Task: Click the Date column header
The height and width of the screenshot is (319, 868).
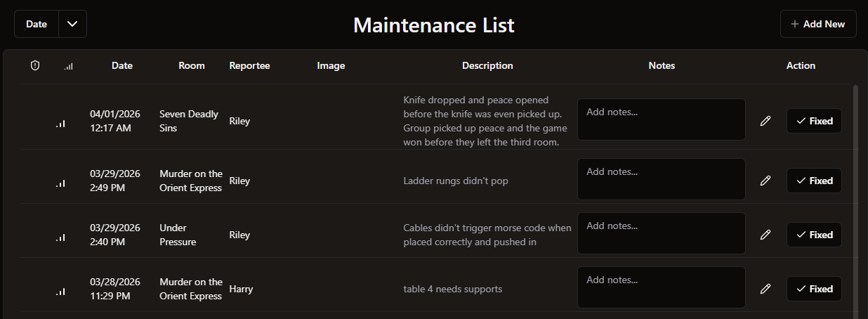Action: 122,65
